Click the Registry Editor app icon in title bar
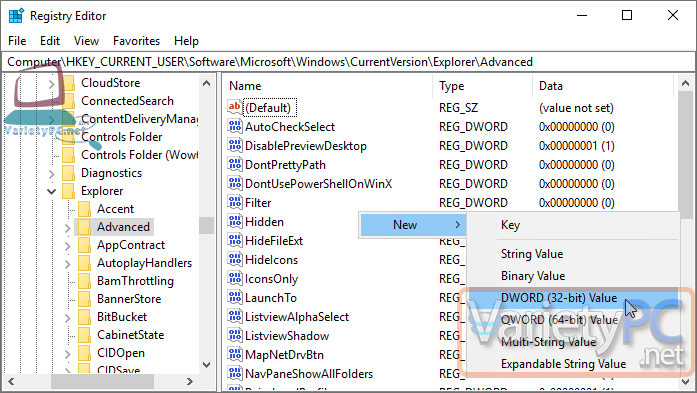This screenshot has width=697, height=393. pyautogui.click(x=16, y=16)
